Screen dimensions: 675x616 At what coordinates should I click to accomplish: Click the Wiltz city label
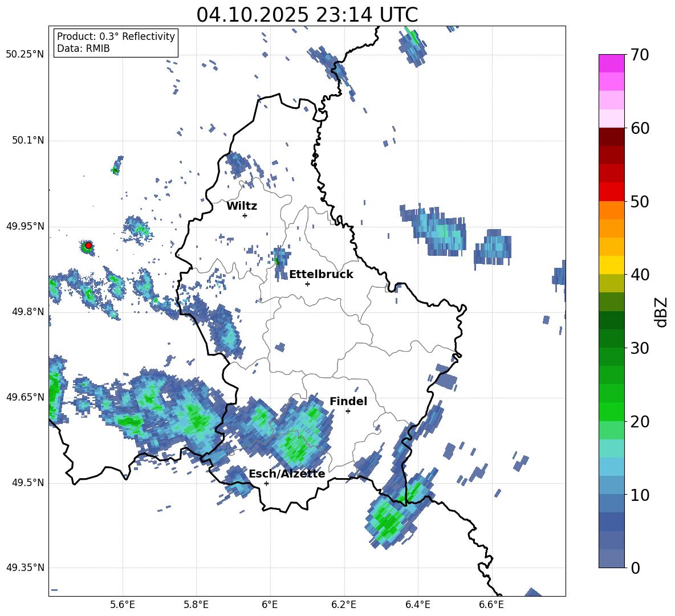[x=242, y=206]
